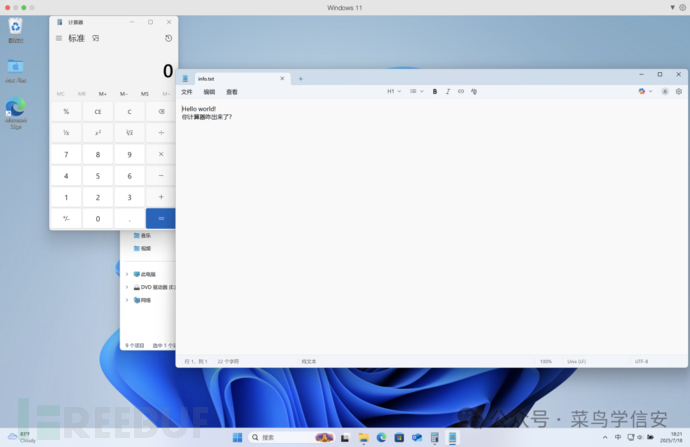The width and height of the screenshot is (690, 447).
Task: Click the Calculator C clear key
Action: coord(129,112)
